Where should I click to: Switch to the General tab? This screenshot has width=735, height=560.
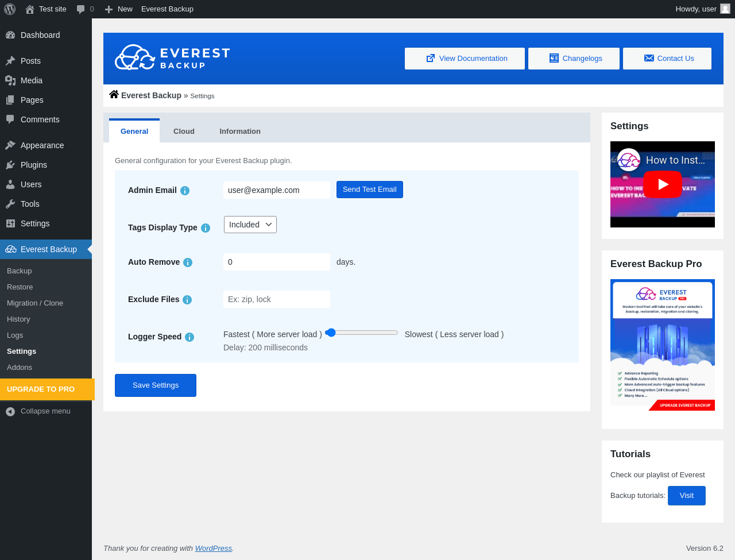pos(134,131)
